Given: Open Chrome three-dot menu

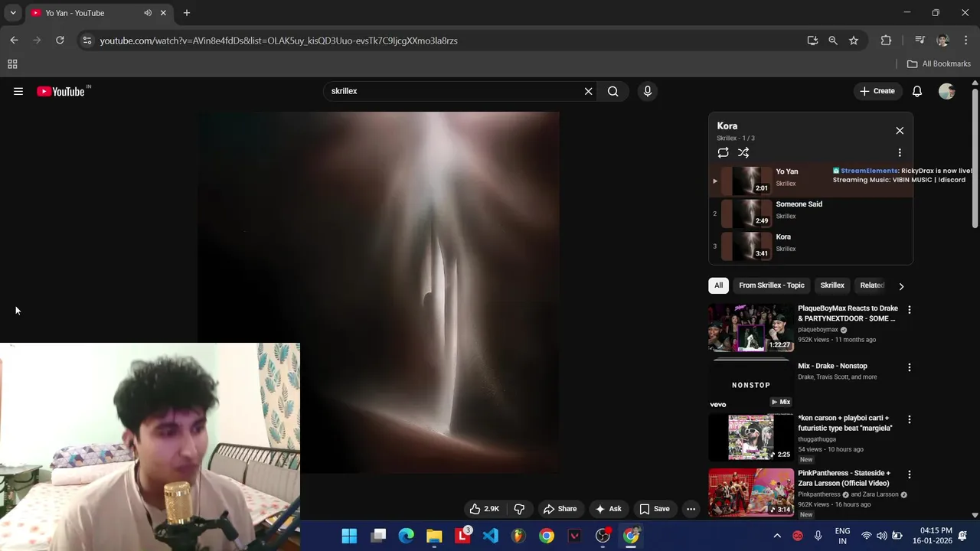Looking at the screenshot, I should click(966, 41).
